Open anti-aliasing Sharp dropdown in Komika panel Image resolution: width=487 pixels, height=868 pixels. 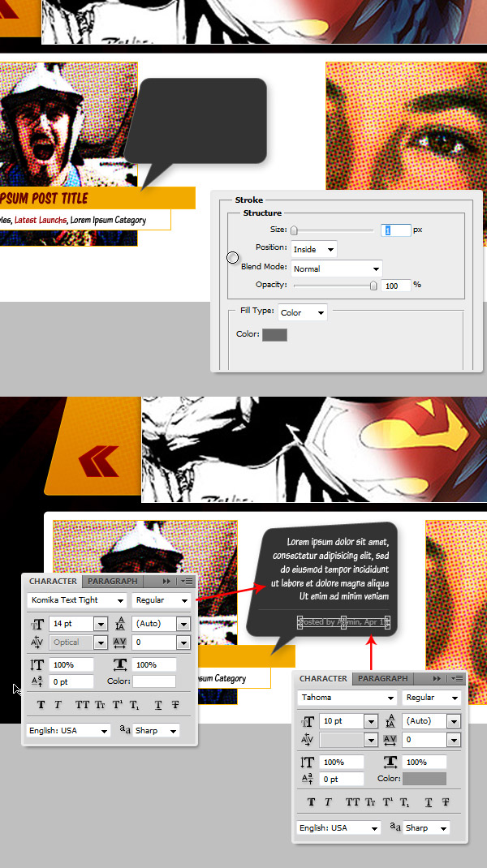coord(156,731)
